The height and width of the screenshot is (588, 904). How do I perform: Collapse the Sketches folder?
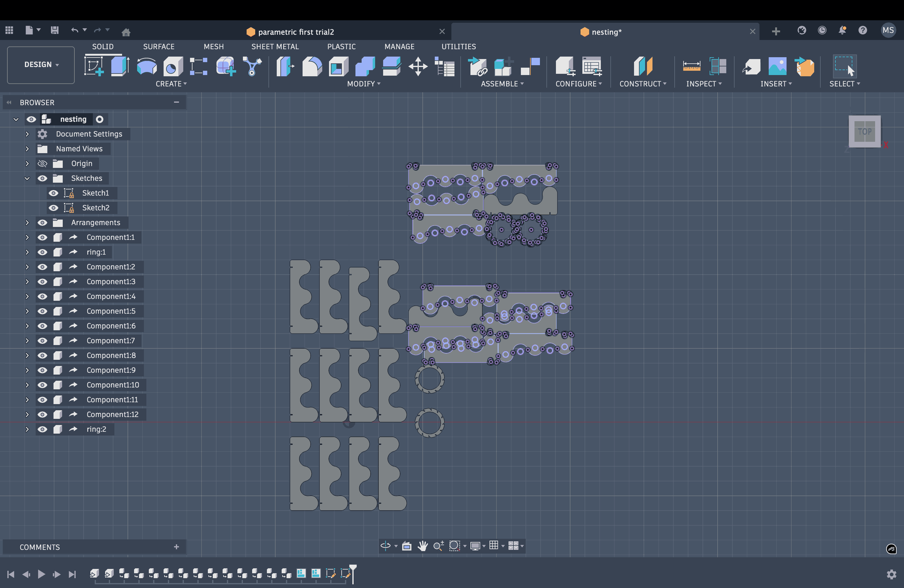pyautogui.click(x=27, y=179)
